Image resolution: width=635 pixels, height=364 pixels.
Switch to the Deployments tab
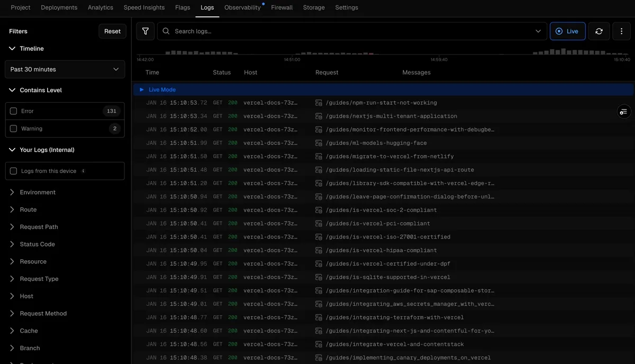[59, 7]
